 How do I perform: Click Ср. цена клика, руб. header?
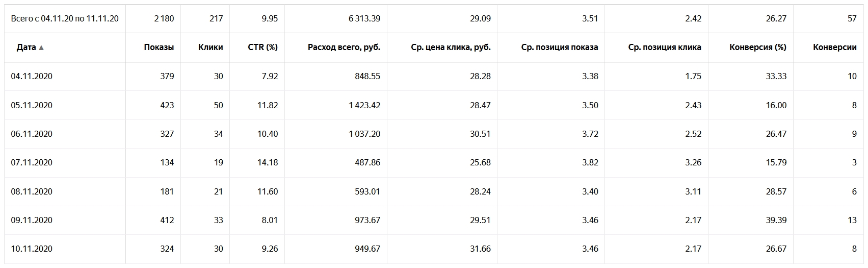point(451,47)
